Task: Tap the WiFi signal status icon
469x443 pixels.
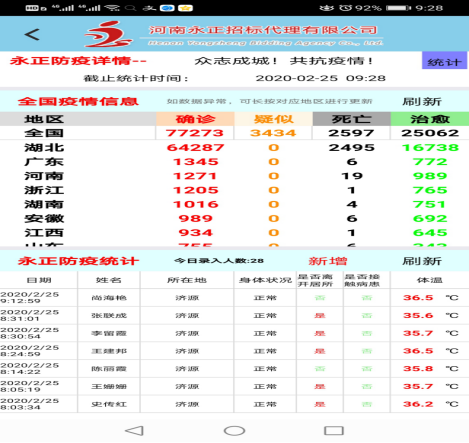Action: click(112, 8)
